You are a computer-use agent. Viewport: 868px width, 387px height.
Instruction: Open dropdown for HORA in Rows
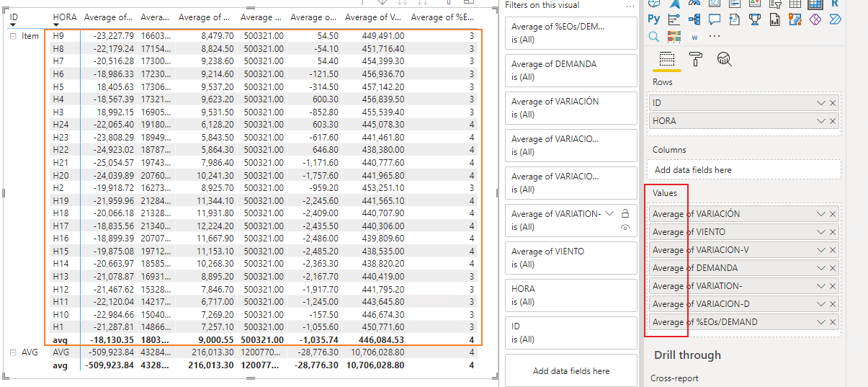coord(820,121)
